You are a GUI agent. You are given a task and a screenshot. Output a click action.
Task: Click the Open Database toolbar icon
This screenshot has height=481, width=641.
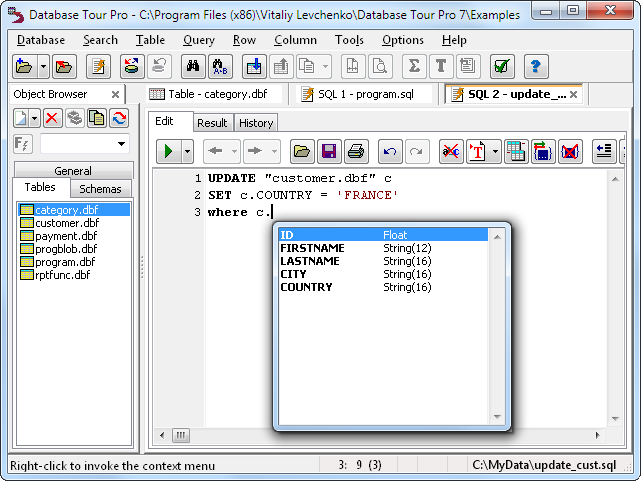(25, 66)
